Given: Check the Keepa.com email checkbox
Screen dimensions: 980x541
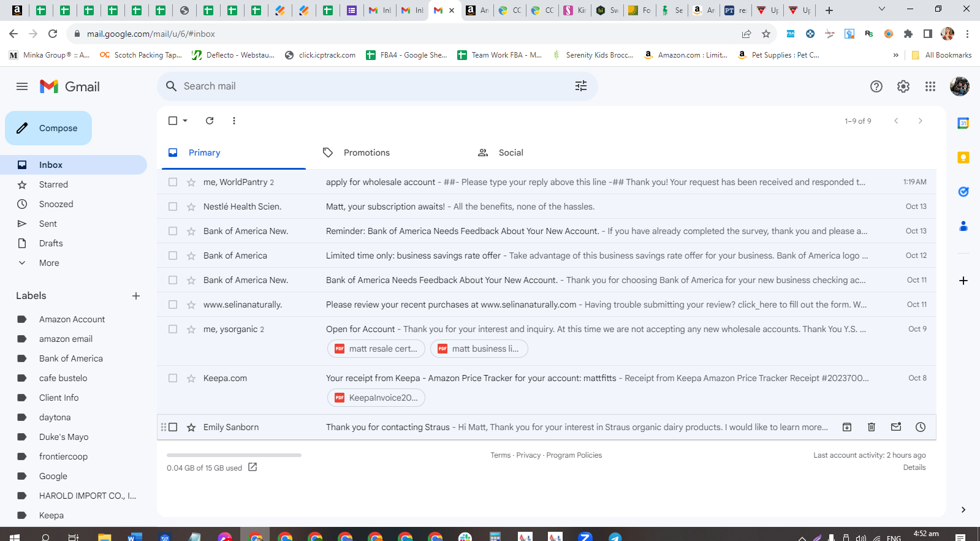Looking at the screenshot, I should [173, 378].
